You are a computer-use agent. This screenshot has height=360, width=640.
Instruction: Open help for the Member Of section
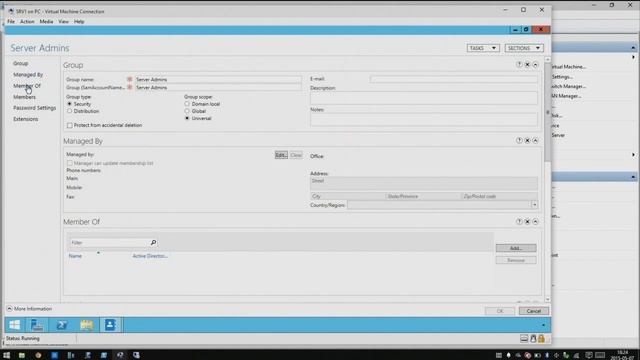pos(519,222)
